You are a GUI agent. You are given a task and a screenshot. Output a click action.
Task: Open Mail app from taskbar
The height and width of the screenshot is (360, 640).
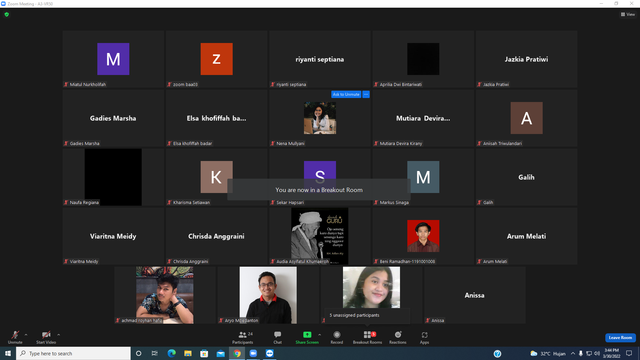[220, 353]
